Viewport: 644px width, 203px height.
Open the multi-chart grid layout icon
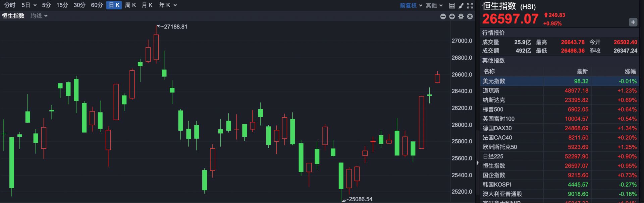(452, 5)
